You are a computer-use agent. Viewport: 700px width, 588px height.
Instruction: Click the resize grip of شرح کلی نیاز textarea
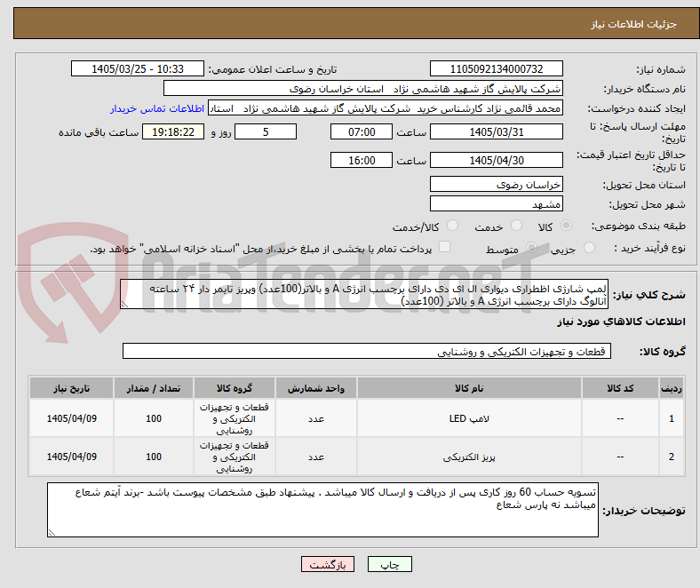pyautogui.click(x=124, y=305)
